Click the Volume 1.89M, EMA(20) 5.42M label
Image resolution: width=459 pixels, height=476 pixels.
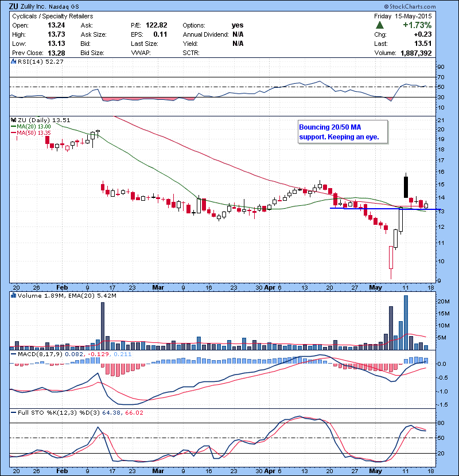point(67,295)
